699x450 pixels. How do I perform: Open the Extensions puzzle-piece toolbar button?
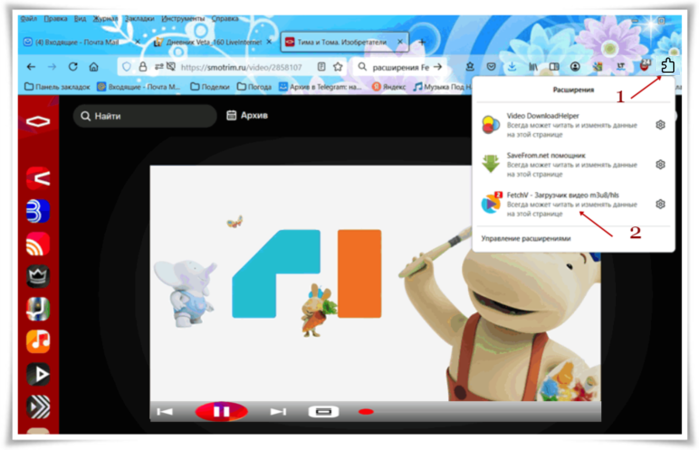(x=667, y=66)
